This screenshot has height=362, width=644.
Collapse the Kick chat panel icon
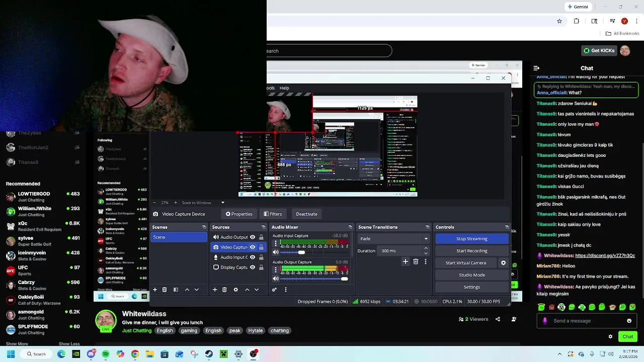coord(536,68)
